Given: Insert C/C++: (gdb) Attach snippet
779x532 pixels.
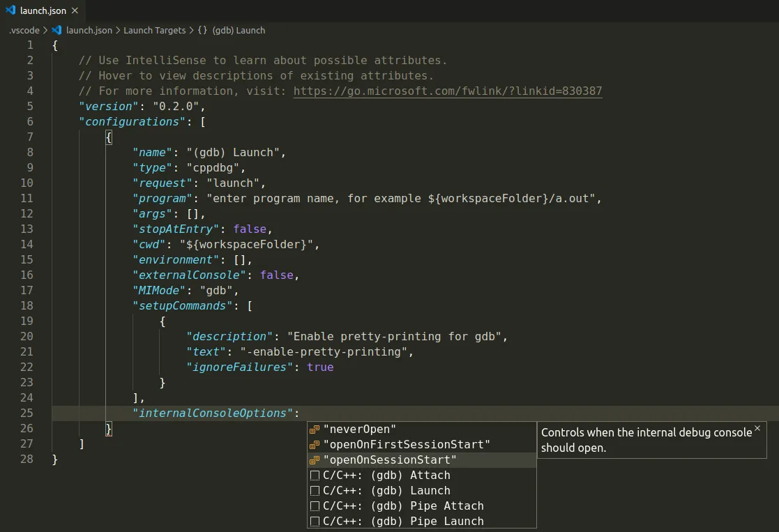Looking at the screenshot, I should [x=422, y=476].
